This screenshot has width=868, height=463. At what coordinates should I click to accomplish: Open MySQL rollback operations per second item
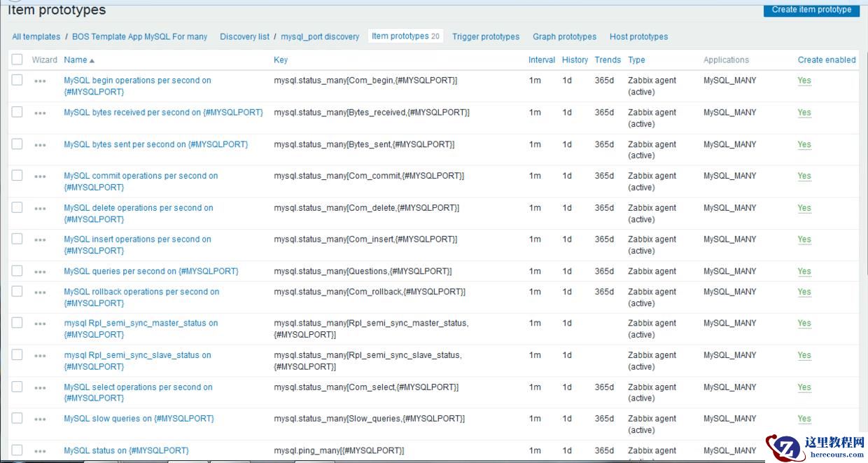click(141, 298)
